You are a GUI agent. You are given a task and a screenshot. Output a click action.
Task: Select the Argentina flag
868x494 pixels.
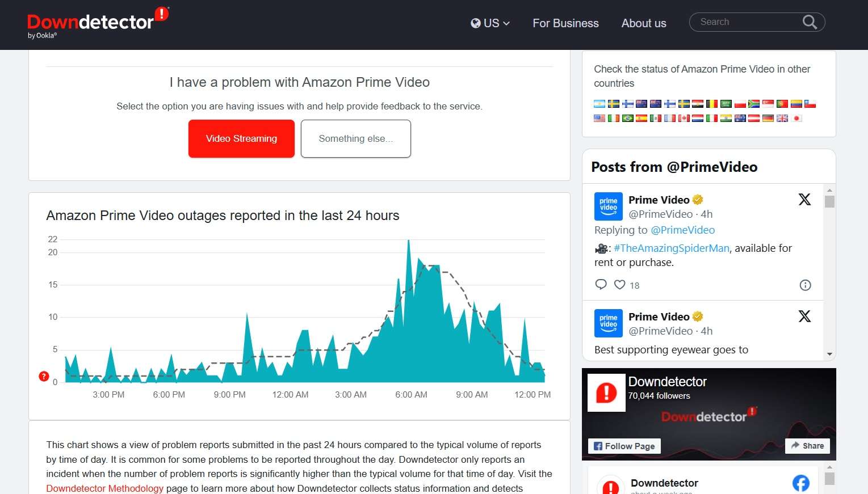(599, 104)
